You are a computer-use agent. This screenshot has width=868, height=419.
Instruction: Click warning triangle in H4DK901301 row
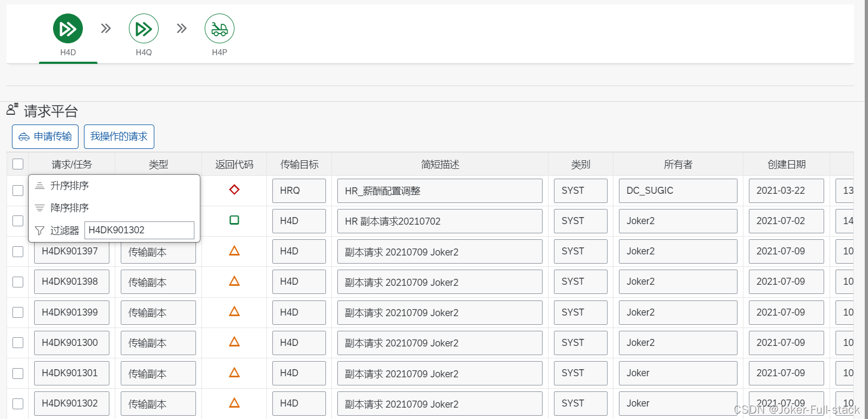[234, 372]
